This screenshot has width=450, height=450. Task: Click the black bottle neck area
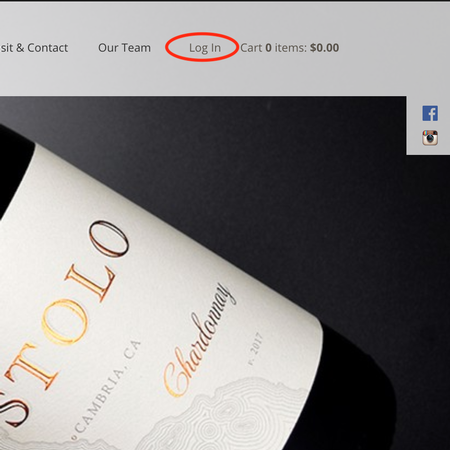point(13,167)
